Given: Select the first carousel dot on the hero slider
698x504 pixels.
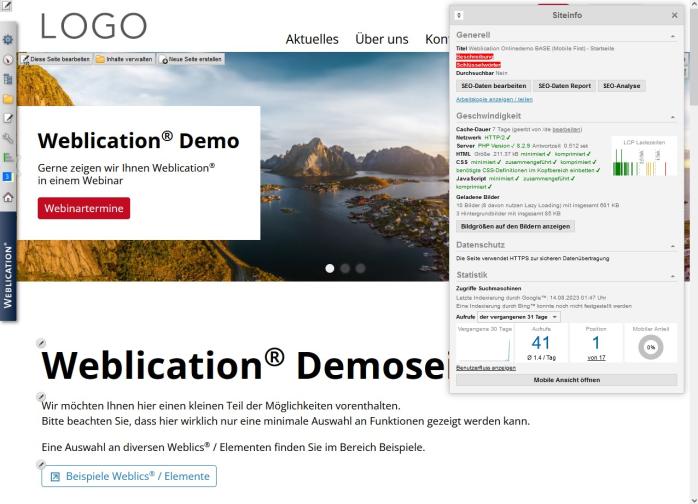Looking at the screenshot, I should pos(331,268).
